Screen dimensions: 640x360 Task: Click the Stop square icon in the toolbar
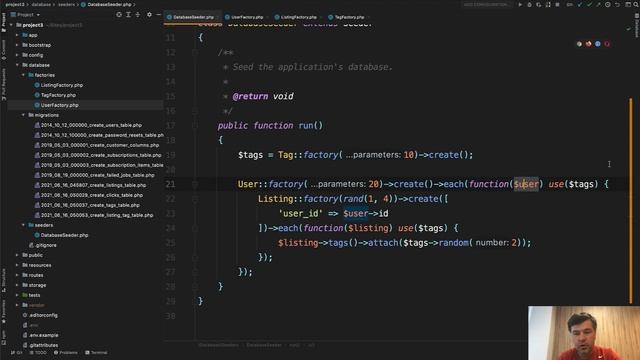557,4
